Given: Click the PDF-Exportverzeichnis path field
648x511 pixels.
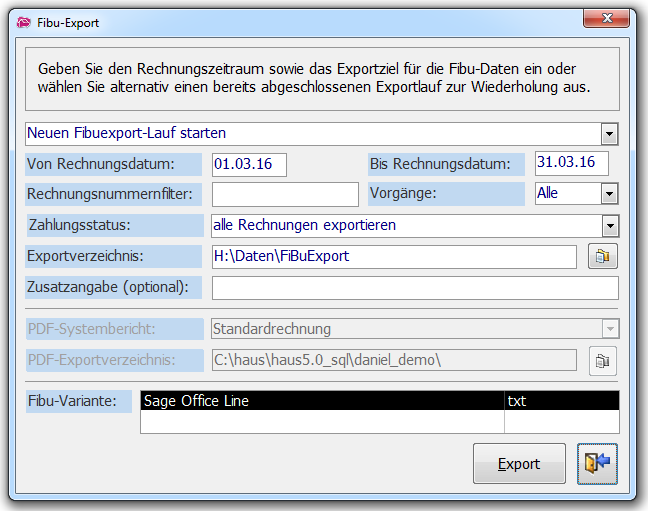Looking at the screenshot, I should point(393,360).
